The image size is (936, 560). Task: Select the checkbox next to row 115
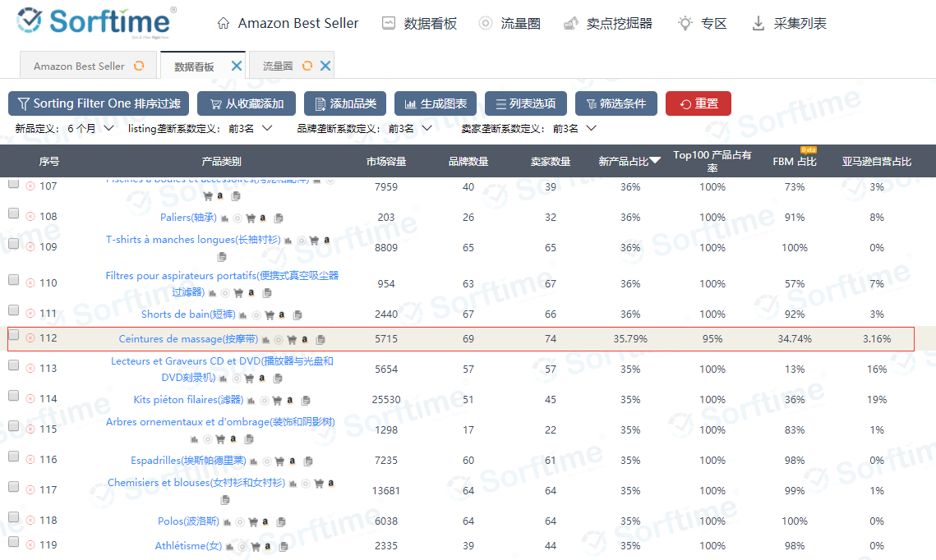(x=12, y=425)
